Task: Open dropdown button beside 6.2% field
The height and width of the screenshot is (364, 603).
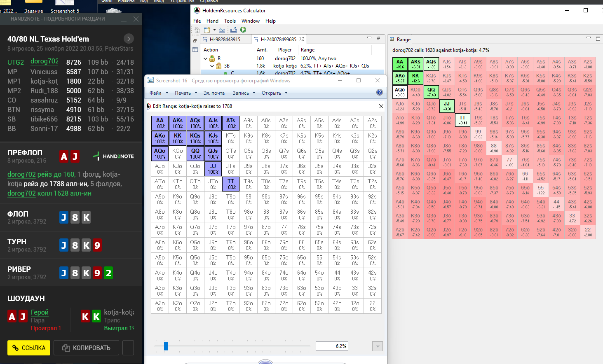Action: pyautogui.click(x=377, y=346)
